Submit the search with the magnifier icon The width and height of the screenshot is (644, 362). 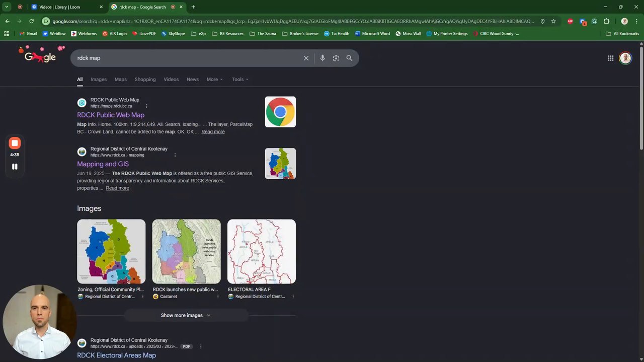[x=349, y=58]
